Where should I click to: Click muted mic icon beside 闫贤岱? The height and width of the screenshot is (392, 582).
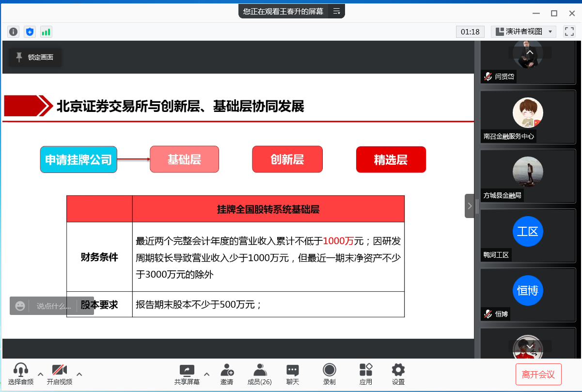point(488,77)
